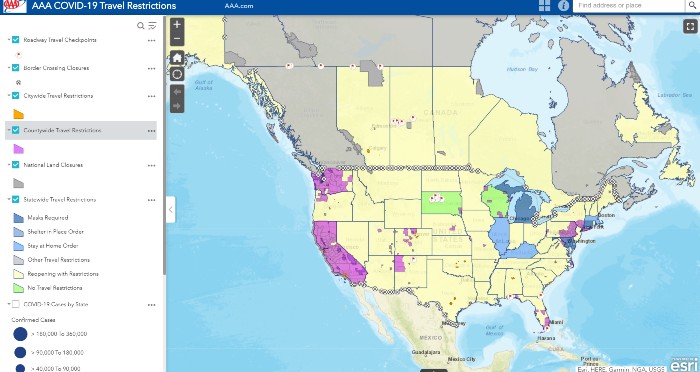
Task: Open the AAA.com link
Action: coord(239,6)
